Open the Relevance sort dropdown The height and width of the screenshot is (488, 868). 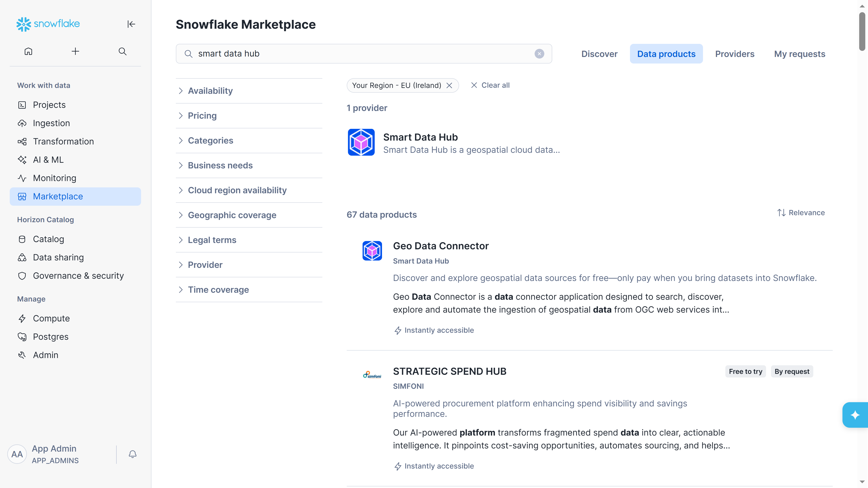point(801,213)
